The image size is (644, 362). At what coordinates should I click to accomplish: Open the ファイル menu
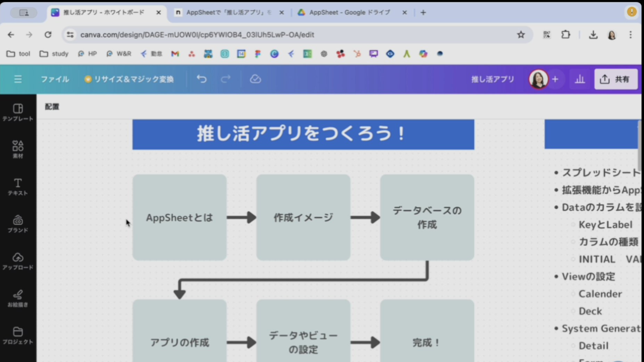tap(55, 79)
